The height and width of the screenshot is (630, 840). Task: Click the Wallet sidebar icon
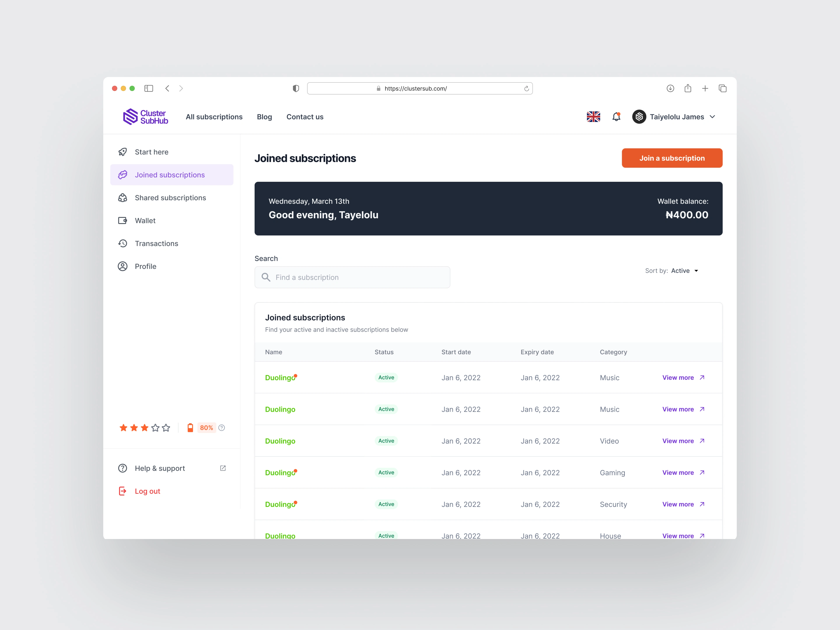tap(123, 221)
